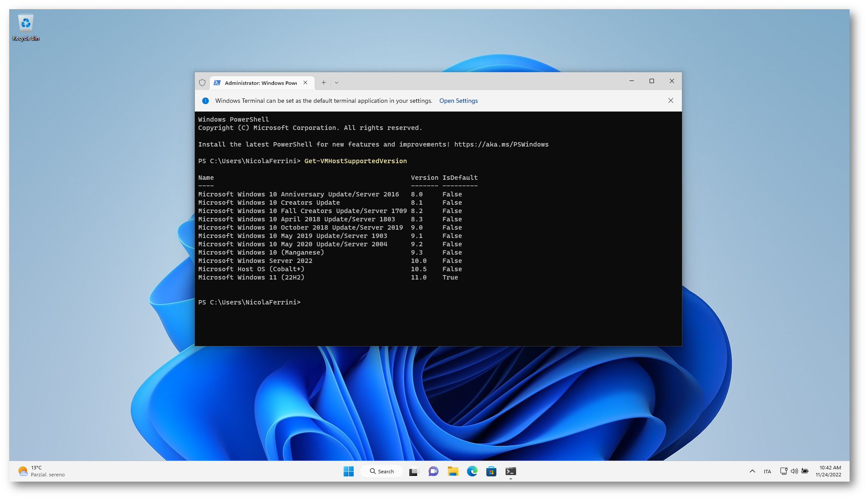
Task: Open Microsoft Store from the taskbar
Action: click(x=491, y=471)
